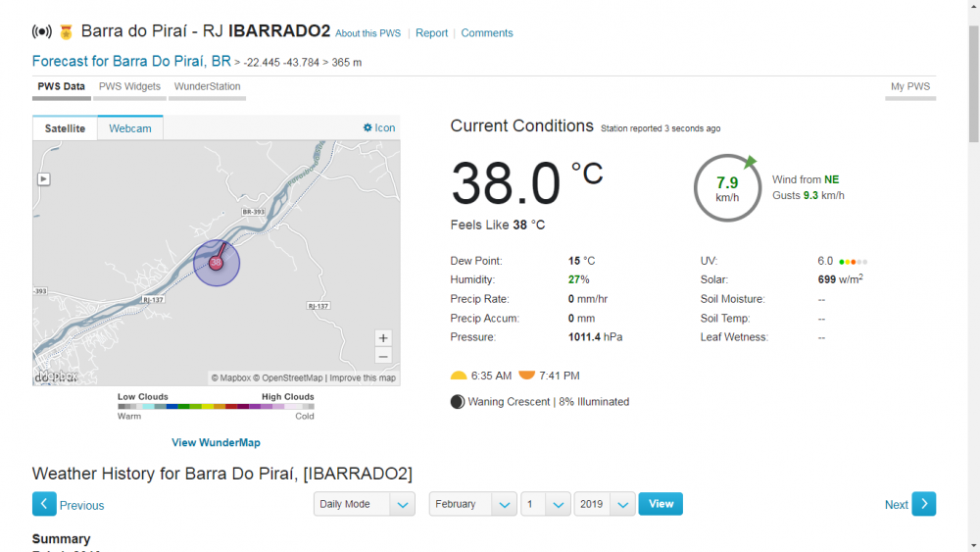Click the station temperature marker on map
Image resolution: width=980 pixels, height=552 pixels.
click(x=217, y=262)
